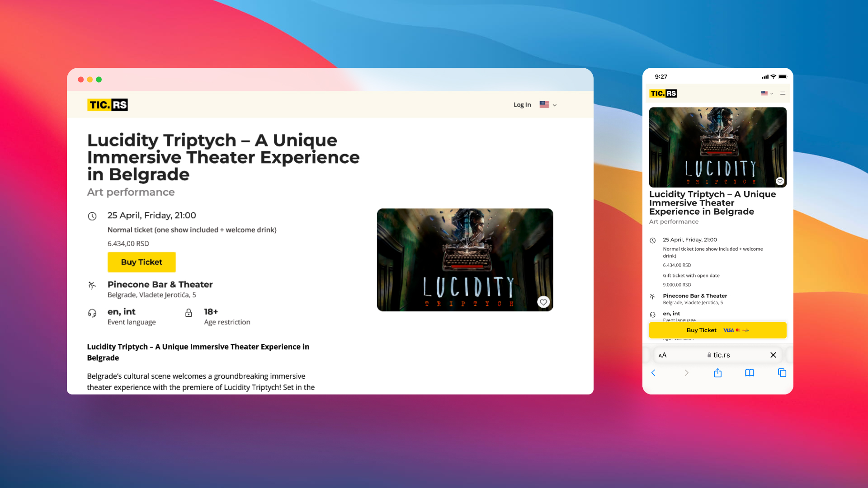Open the mobile hamburger menu
Viewport: 868px width, 488px height.
tap(783, 93)
